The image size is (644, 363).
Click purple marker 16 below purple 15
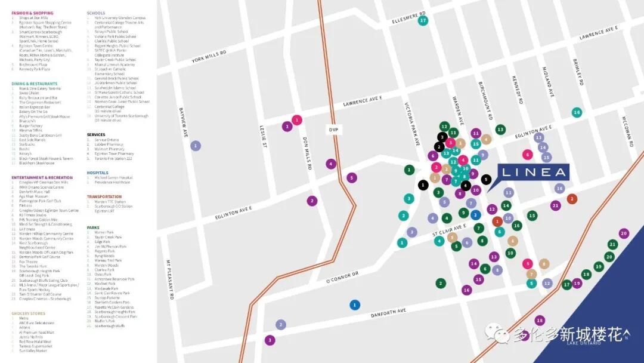[x=466, y=290]
